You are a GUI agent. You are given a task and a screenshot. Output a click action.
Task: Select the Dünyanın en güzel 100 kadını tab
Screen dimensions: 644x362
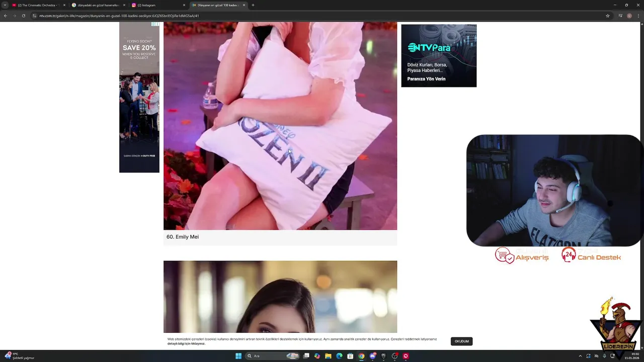tap(218, 5)
